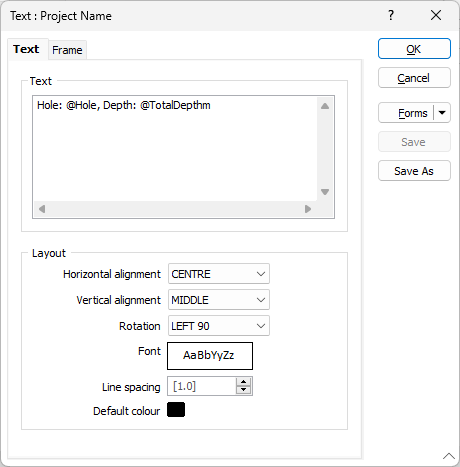Screen dimensions: 460x467
Task: Open the black Default colour swatch
Action: tap(176, 410)
